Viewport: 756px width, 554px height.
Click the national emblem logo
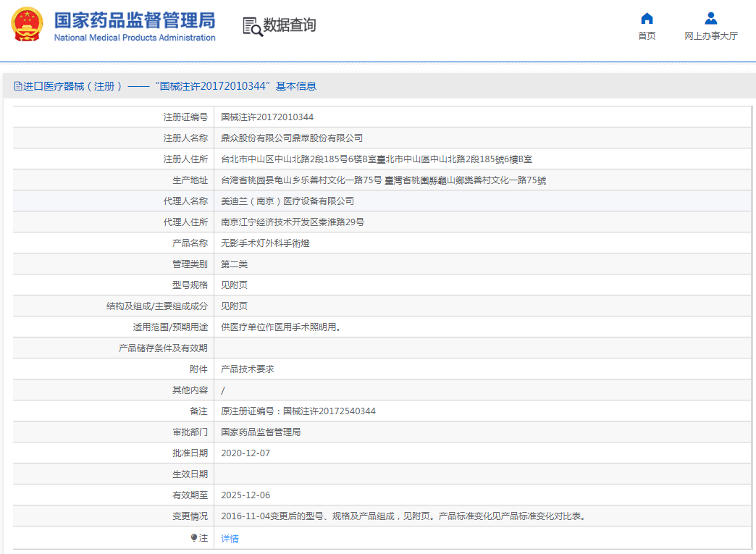[x=27, y=25]
